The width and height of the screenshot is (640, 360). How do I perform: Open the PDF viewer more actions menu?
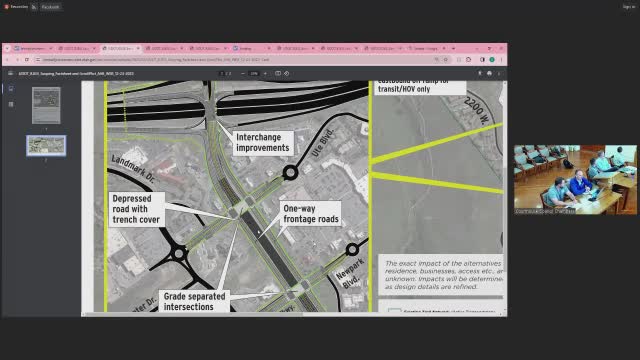pyautogui.click(x=499, y=73)
